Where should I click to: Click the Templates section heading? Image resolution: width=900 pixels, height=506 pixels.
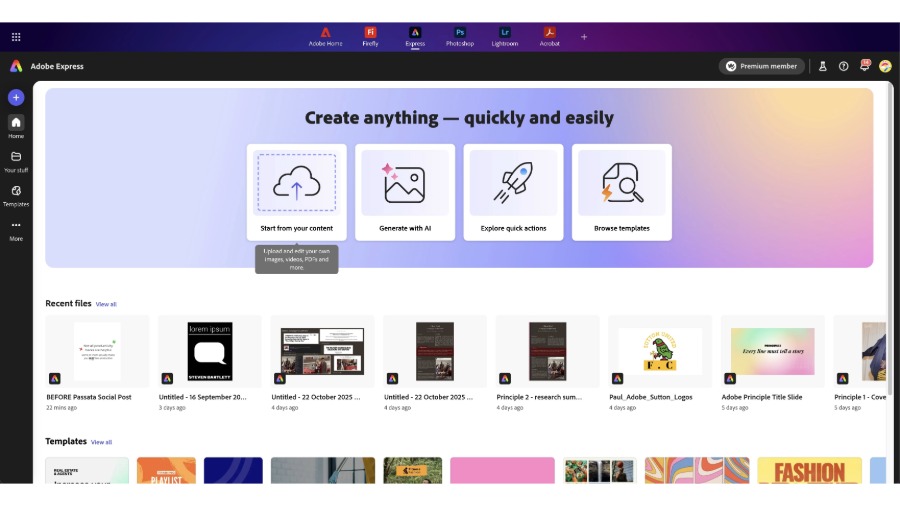click(66, 441)
